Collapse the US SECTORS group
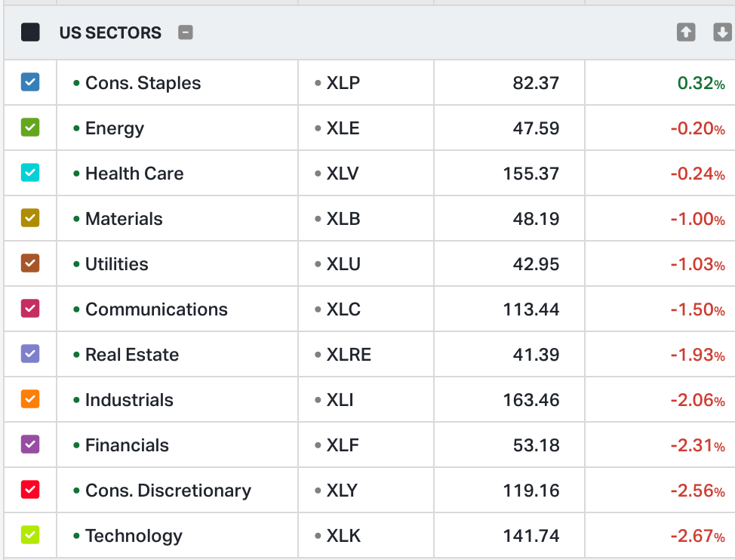Image resolution: width=735 pixels, height=560 pixels. (x=186, y=32)
